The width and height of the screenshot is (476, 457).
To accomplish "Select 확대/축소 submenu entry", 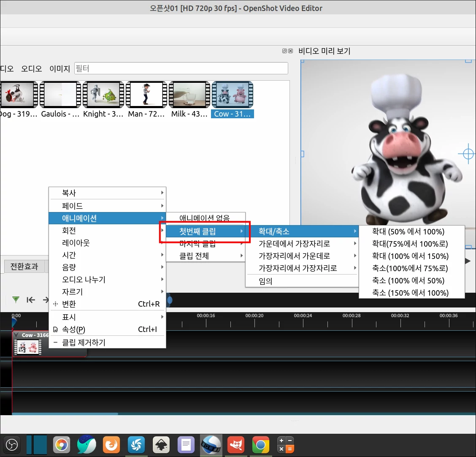I will coord(302,231).
